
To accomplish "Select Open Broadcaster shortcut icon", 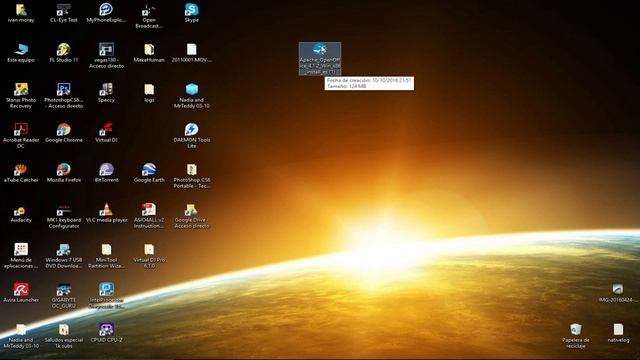I will [149, 10].
